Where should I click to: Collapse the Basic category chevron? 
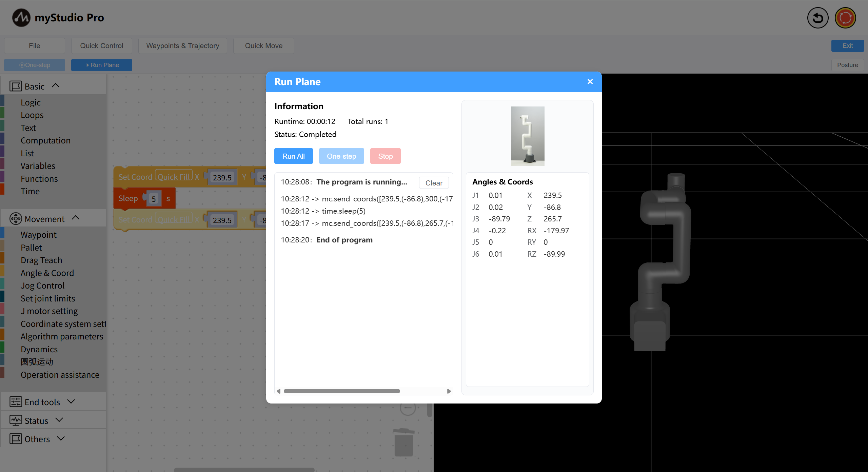[56, 86]
